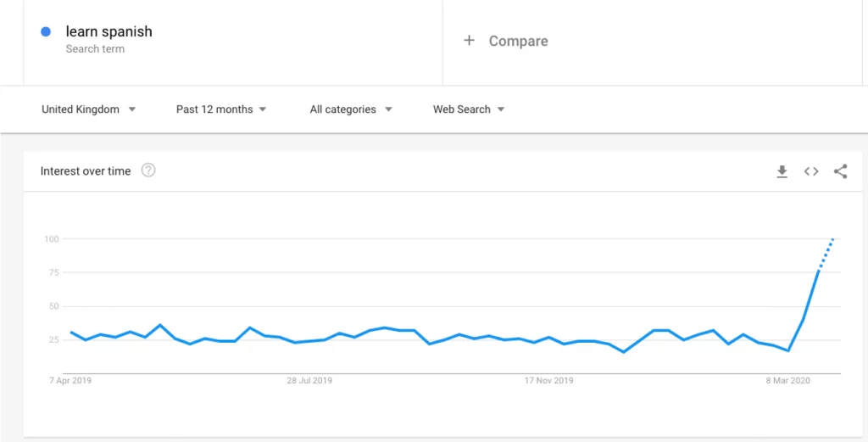Click the embed code icon
This screenshot has height=442, width=868.
point(811,171)
